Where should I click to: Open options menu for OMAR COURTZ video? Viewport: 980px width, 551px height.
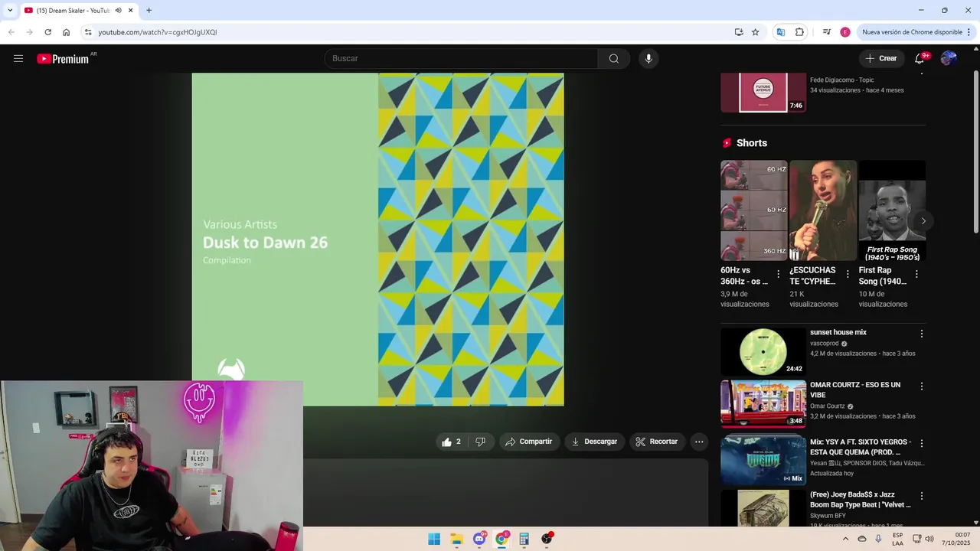coord(922,386)
